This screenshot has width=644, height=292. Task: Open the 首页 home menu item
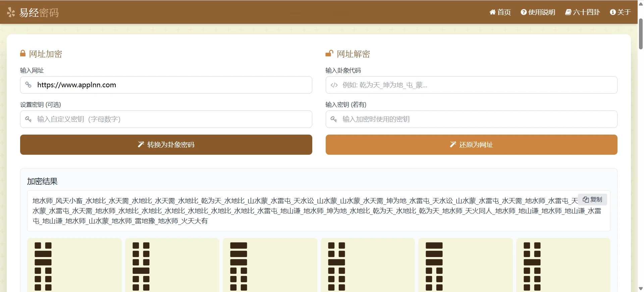tap(500, 12)
